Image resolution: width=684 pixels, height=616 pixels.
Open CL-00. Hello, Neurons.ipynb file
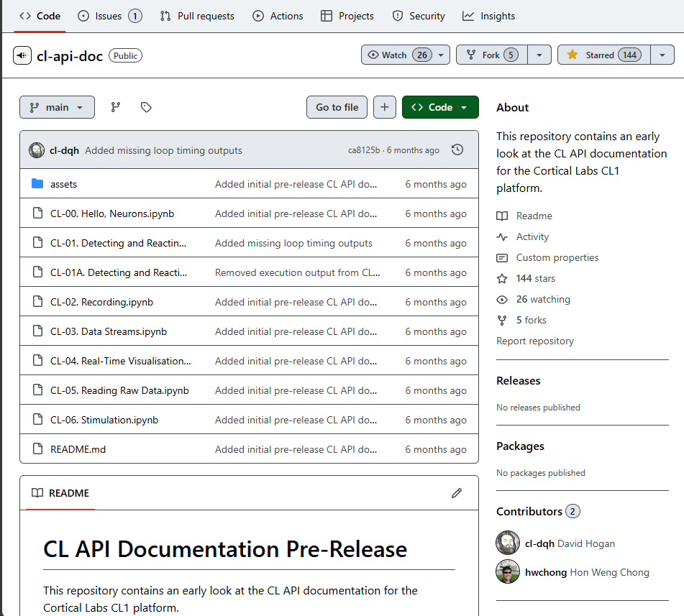coord(112,213)
